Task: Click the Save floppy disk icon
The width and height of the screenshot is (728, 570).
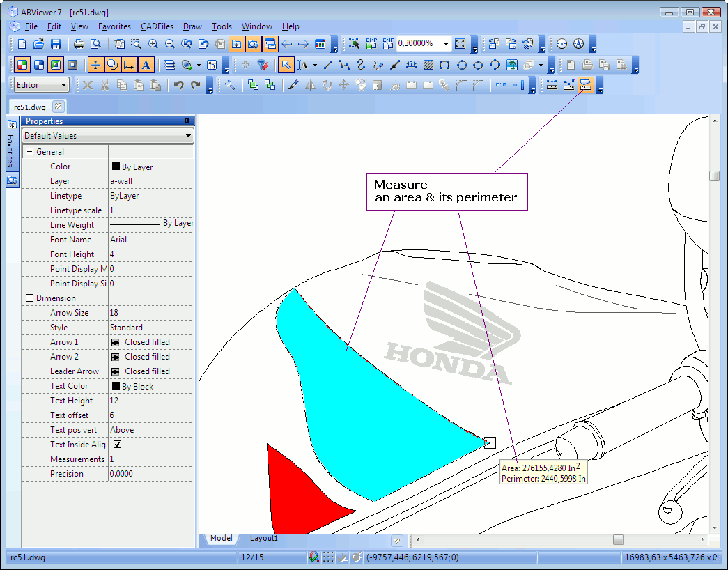Action: 55,44
